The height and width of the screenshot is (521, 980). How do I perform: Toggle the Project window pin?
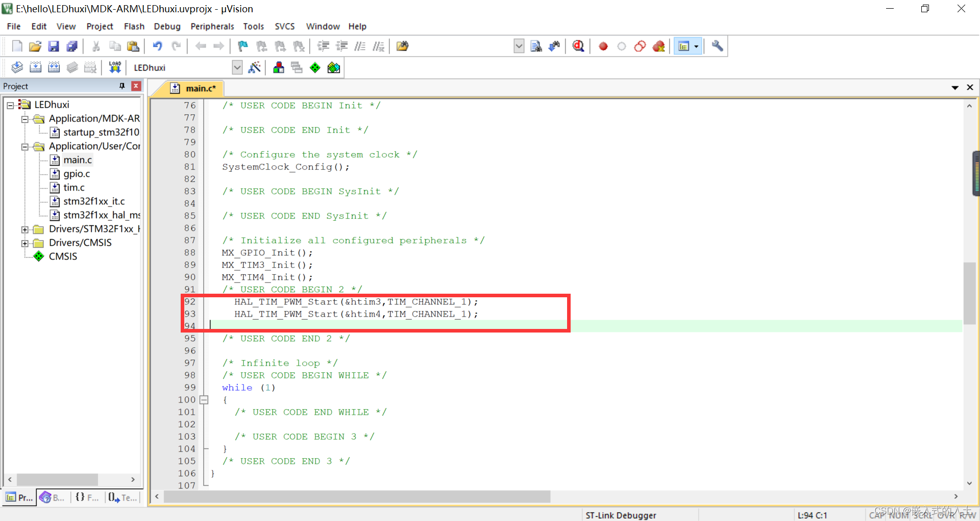coord(121,86)
